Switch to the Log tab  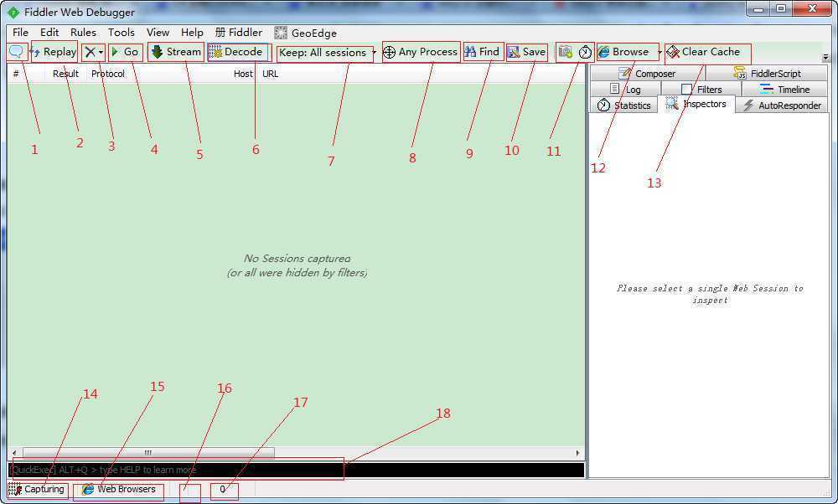625,89
